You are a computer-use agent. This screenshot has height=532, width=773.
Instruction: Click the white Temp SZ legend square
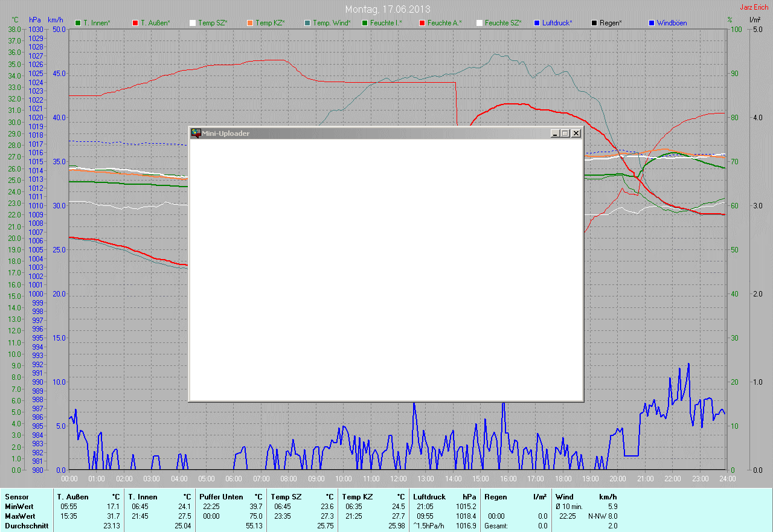193,23
